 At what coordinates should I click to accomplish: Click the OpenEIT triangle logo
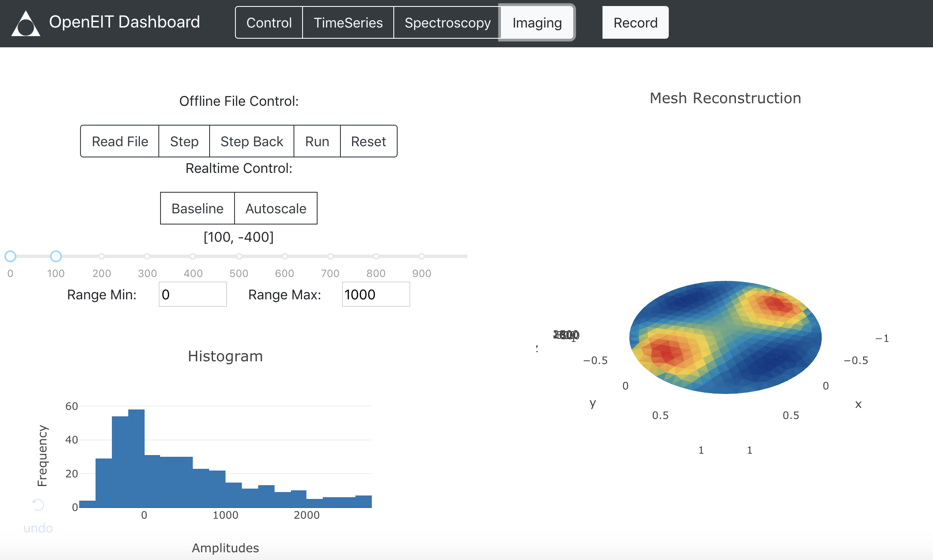coord(25,24)
